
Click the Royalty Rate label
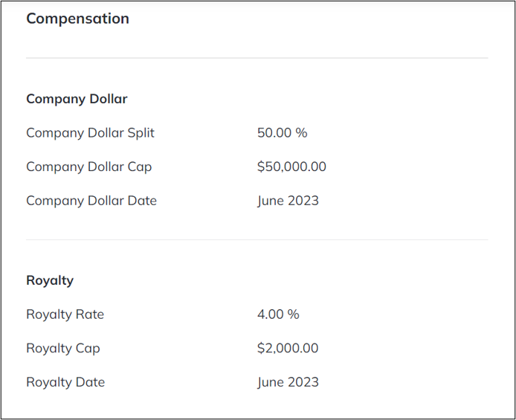coord(65,314)
